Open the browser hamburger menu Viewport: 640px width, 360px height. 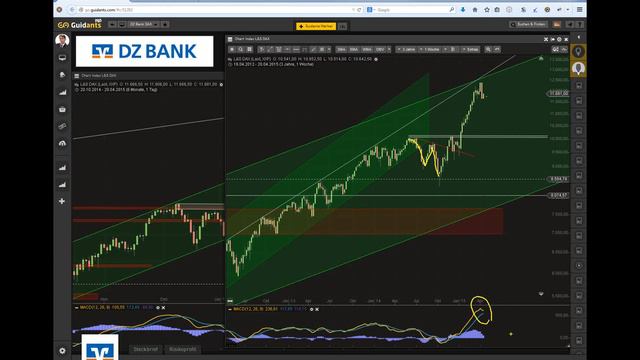pos(579,9)
